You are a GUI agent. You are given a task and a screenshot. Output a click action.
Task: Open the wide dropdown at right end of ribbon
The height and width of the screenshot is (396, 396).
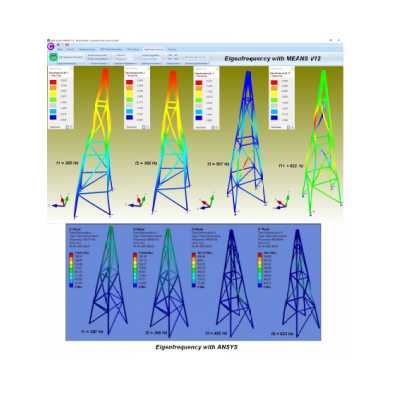coord(196,57)
